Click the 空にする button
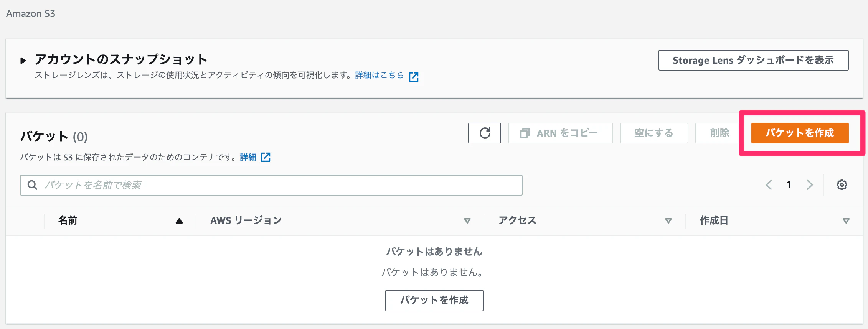Image resolution: width=868 pixels, height=329 pixels. click(x=654, y=133)
